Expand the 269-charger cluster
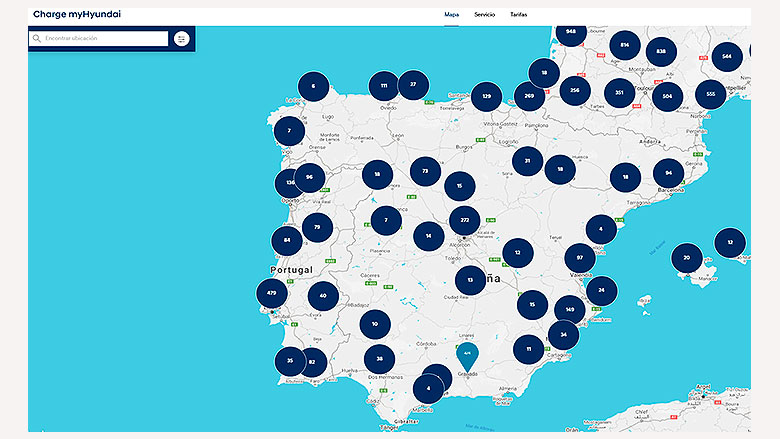Screen dimensions: 780x439 [529, 96]
